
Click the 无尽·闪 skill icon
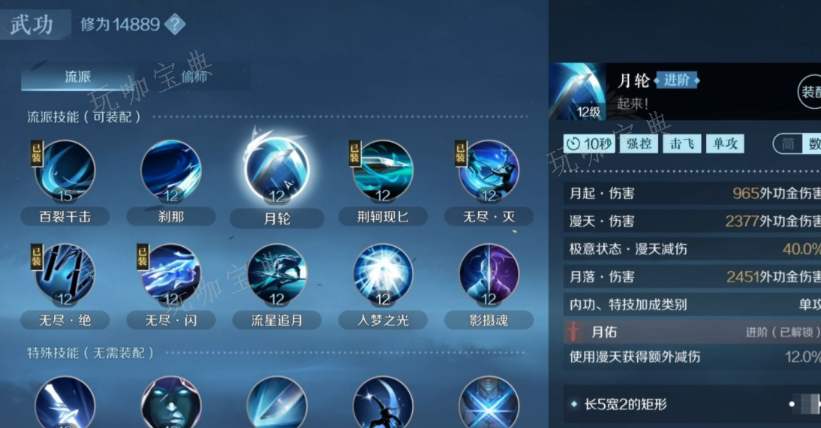tap(171, 275)
